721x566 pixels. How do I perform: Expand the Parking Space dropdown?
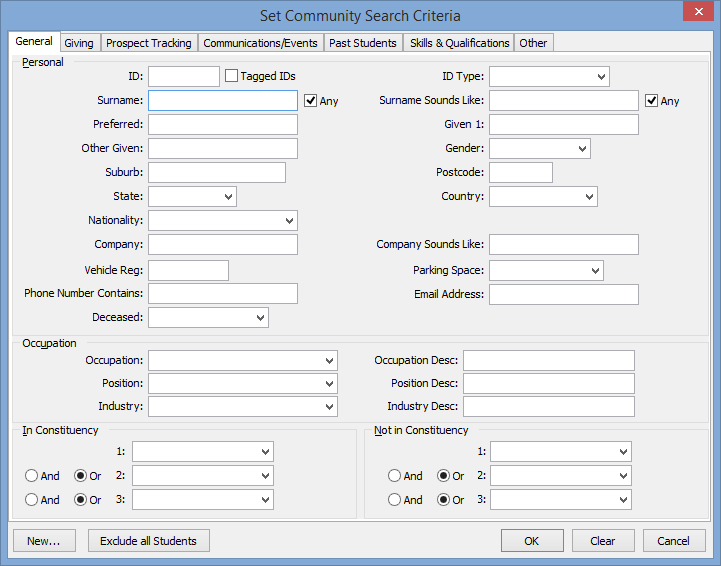(546, 270)
